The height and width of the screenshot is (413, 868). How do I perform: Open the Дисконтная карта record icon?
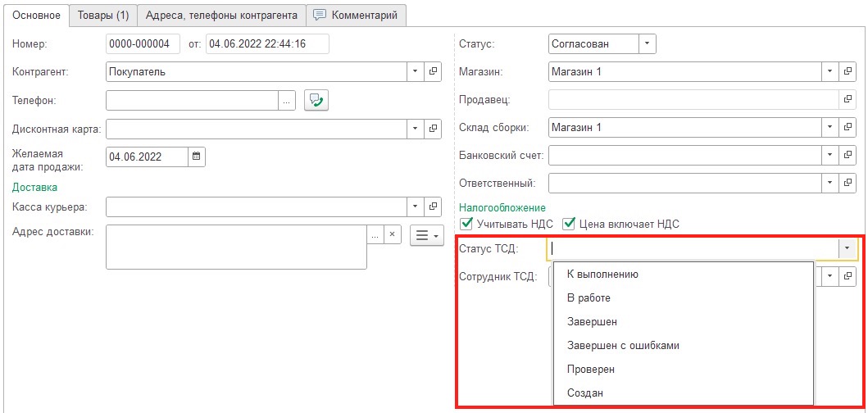point(434,129)
